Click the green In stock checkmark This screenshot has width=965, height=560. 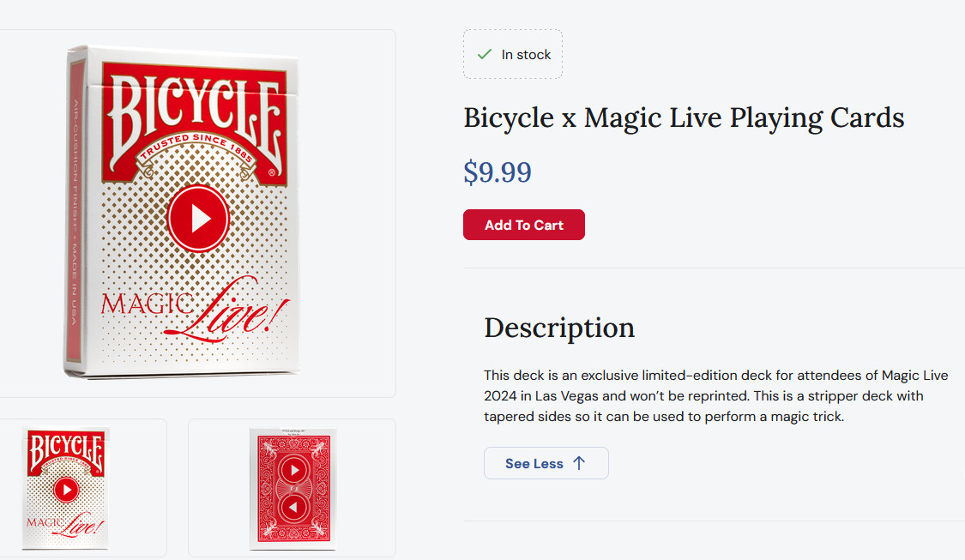tap(485, 55)
